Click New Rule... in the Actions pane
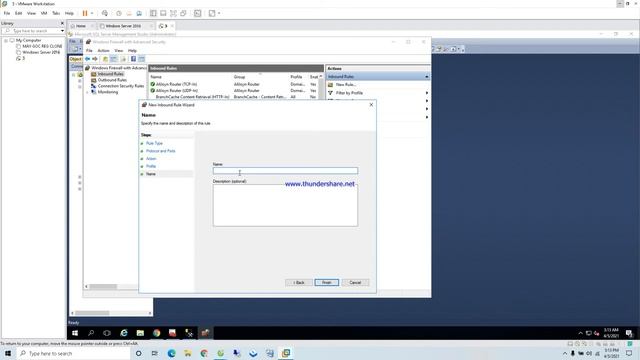The image size is (640, 360). [346, 84]
